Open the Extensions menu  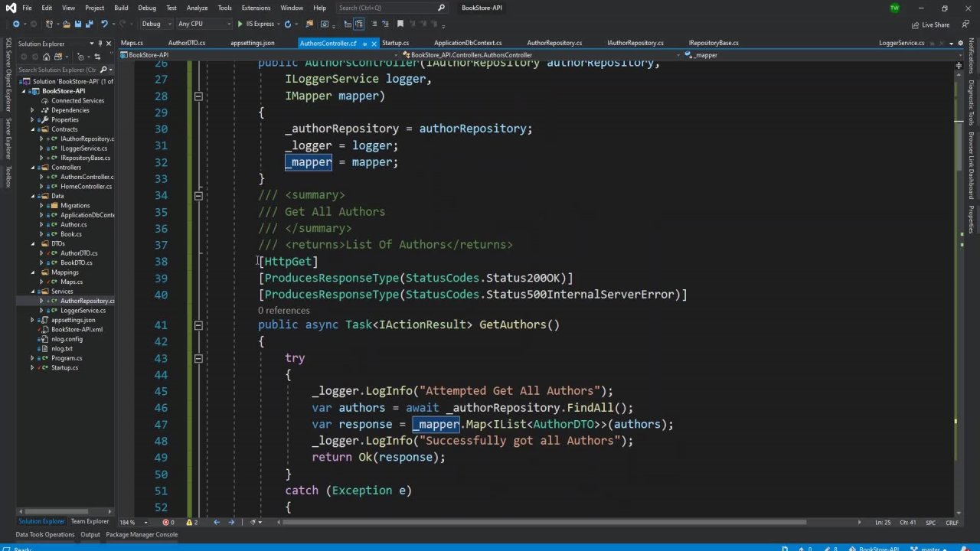[x=256, y=8]
